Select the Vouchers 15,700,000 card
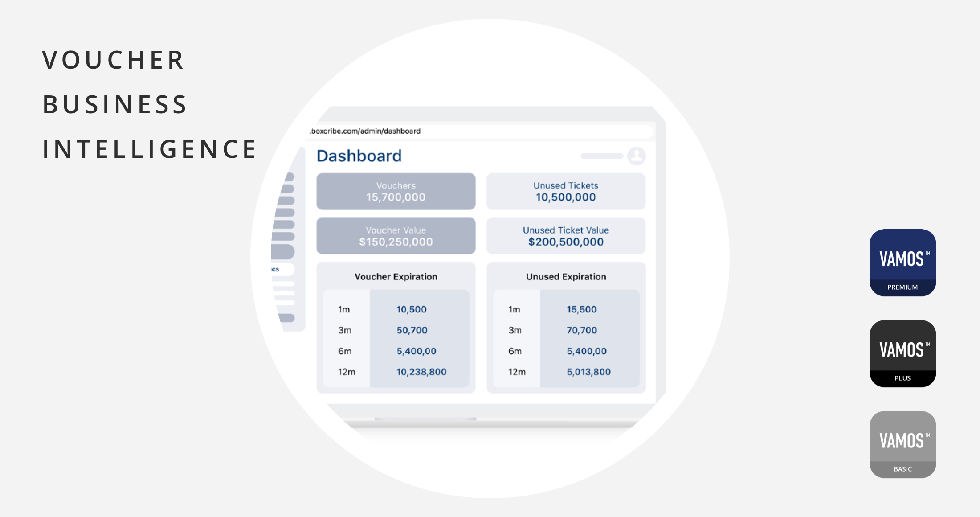980x517 pixels. pyautogui.click(x=396, y=191)
